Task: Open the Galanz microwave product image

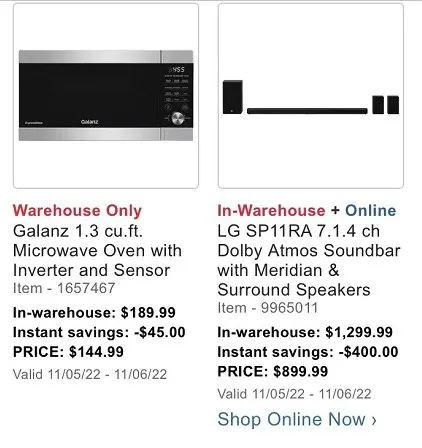Action: (106, 96)
